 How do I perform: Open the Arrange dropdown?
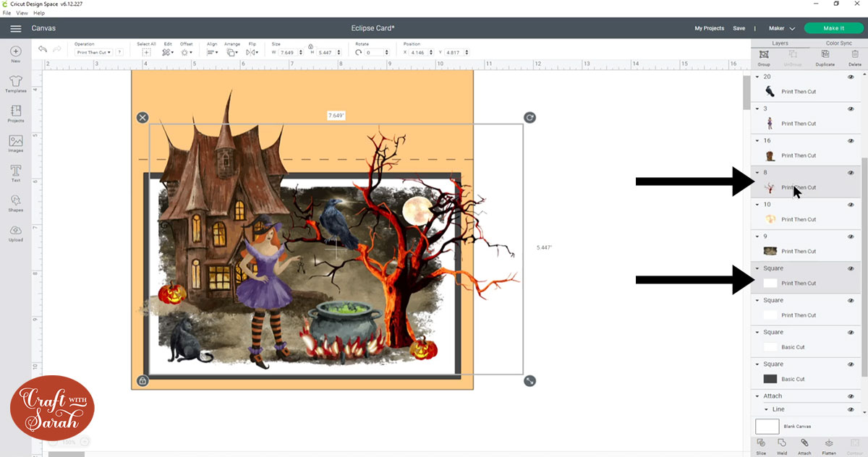231,52
